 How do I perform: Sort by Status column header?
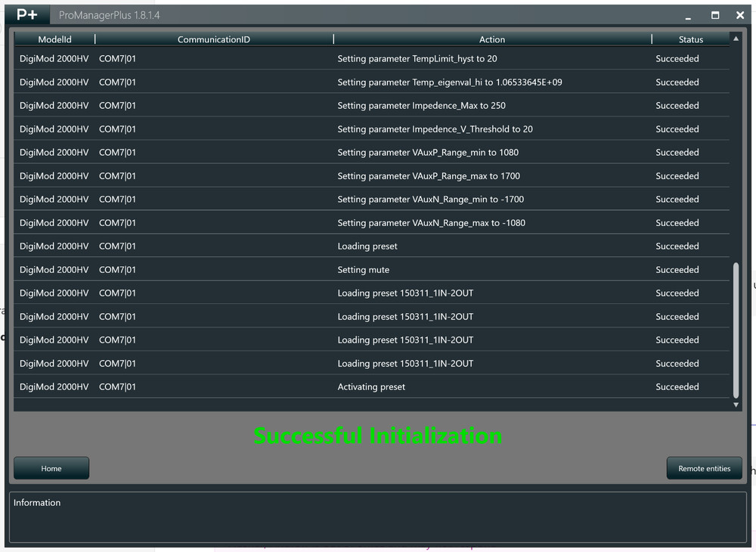690,39
